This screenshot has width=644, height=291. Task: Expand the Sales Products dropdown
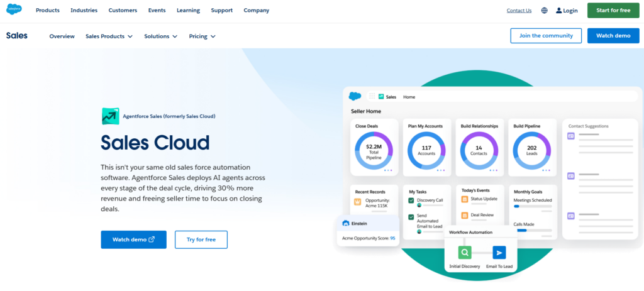pyautogui.click(x=109, y=36)
